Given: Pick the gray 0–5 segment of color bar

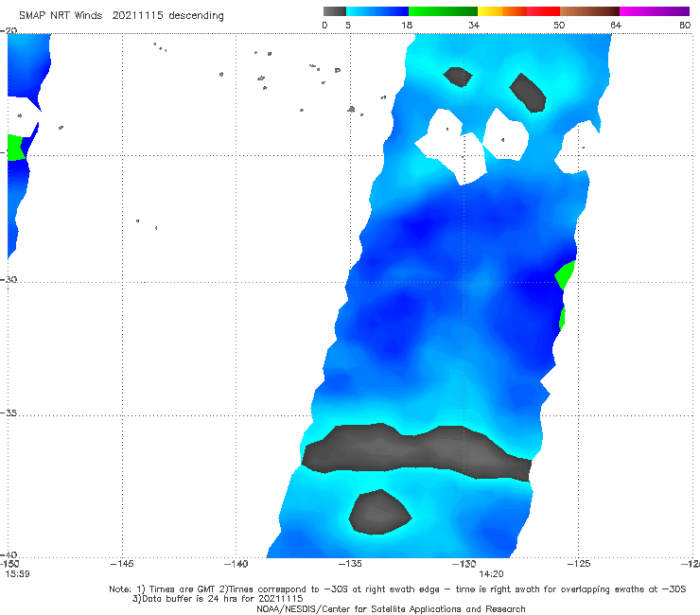Looking at the screenshot, I should pos(335,11).
